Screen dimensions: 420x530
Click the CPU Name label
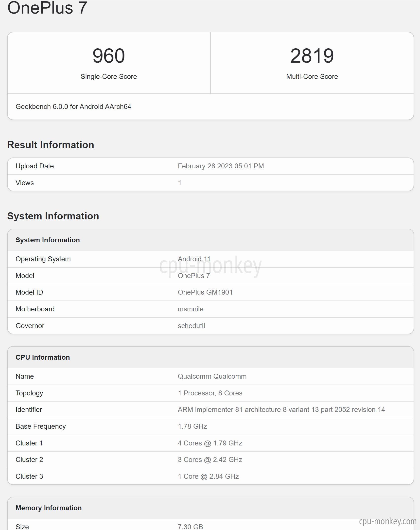pos(25,376)
